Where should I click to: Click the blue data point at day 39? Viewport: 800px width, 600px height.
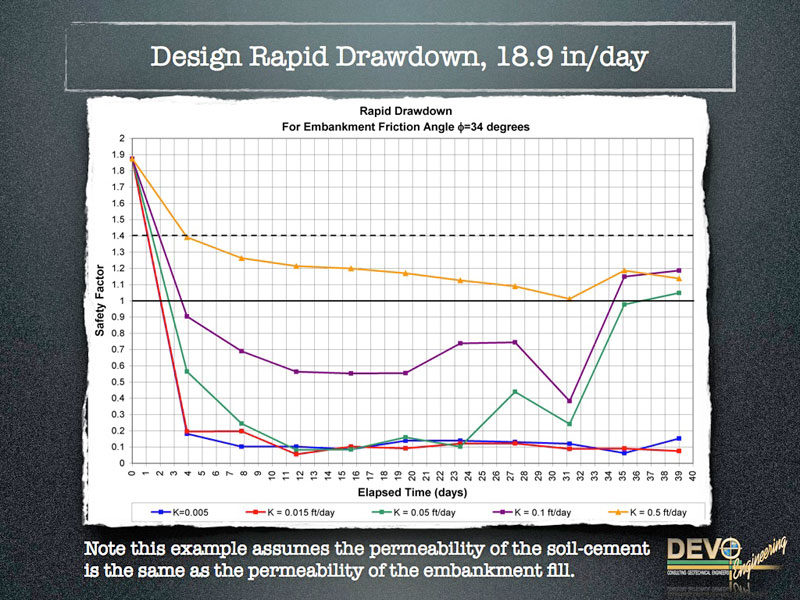click(679, 438)
